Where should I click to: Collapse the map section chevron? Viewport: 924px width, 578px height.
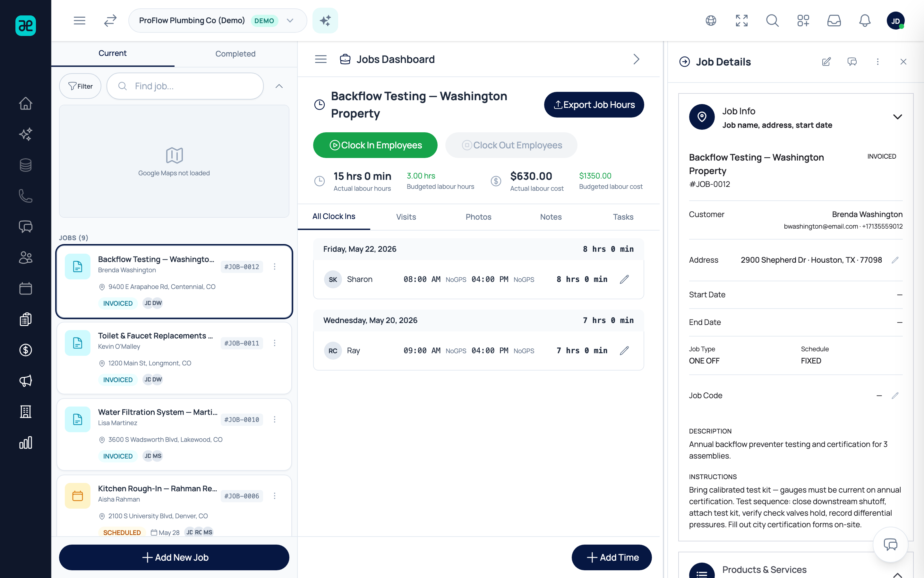279,86
